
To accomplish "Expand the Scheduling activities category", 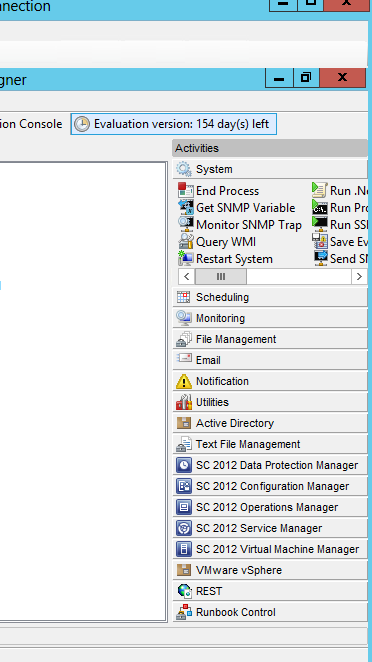I will [270, 297].
